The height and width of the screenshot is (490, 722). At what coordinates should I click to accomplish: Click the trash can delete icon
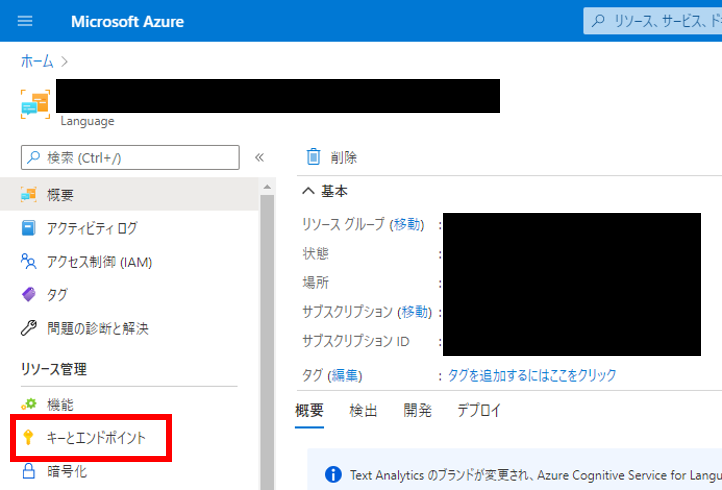314,157
